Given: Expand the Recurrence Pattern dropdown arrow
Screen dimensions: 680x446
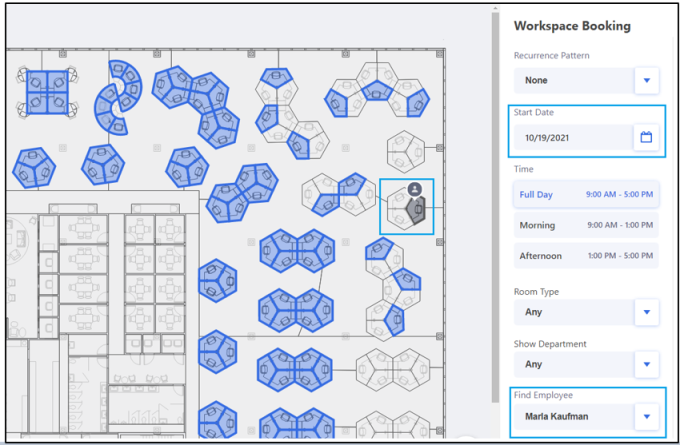Looking at the screenshot, I should [647, 80].
